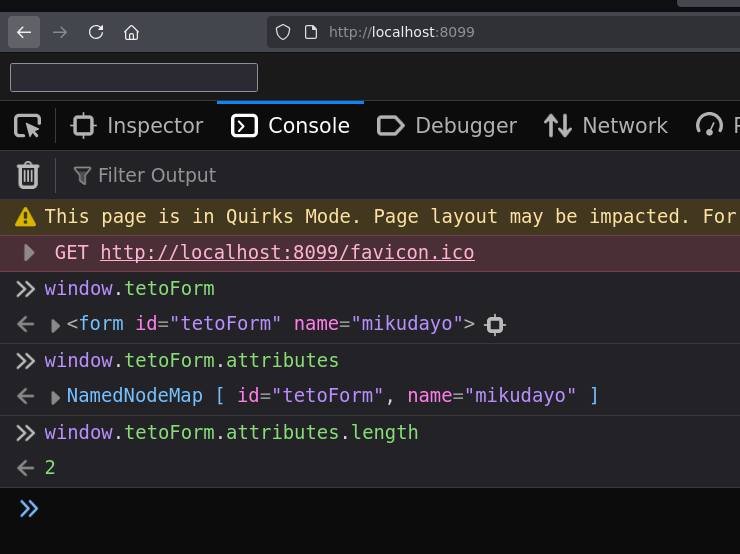Reveal tetoForm node in Inspector icon
This screenshot has width=740, height=554.
[x=495, y=325]
